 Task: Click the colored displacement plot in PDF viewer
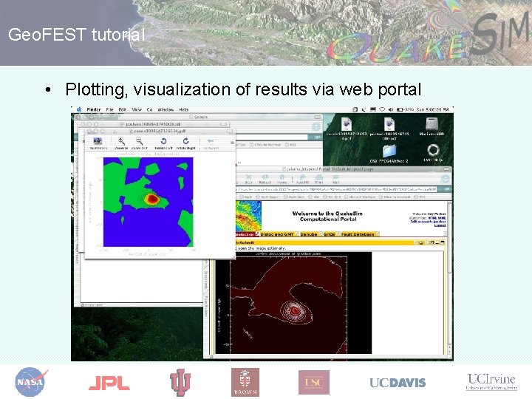click(x=149, y=202)
